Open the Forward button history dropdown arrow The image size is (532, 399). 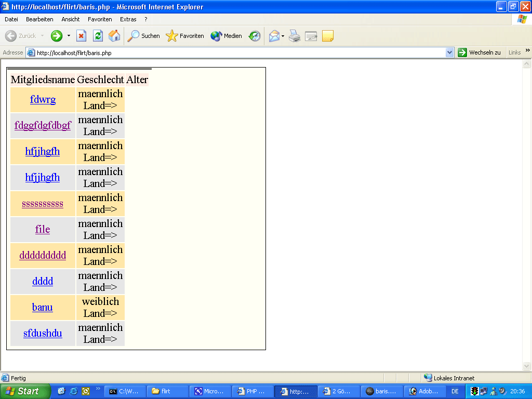click(x=69, y=36)
